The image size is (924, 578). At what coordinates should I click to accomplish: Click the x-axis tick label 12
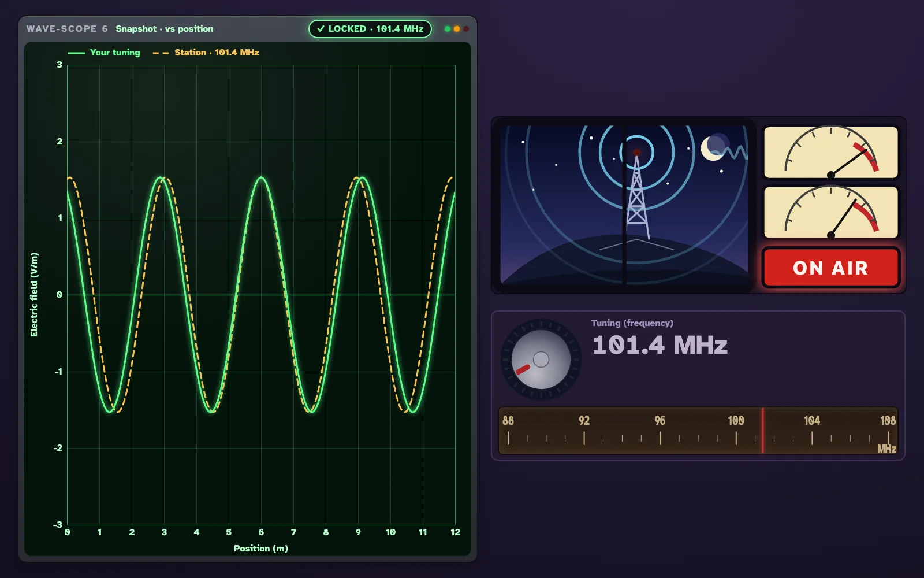click(455, 532)
